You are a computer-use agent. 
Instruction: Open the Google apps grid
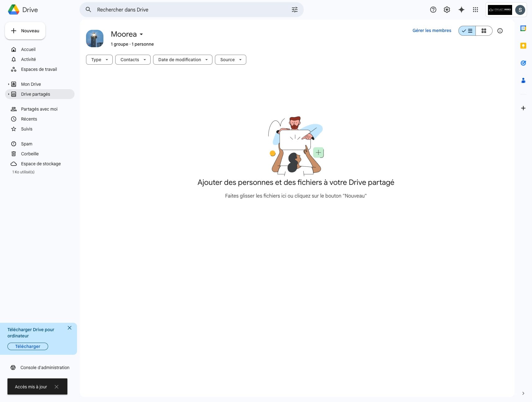point(475,10)
